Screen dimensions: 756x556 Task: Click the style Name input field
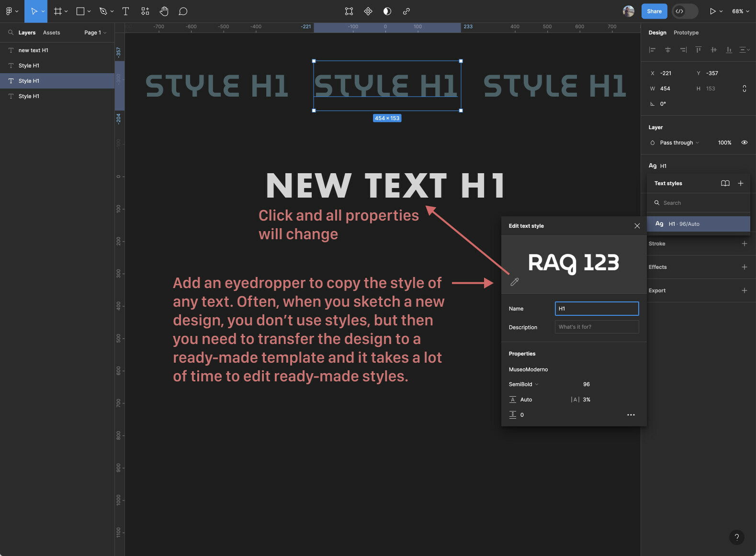click(x=597, y=309)
